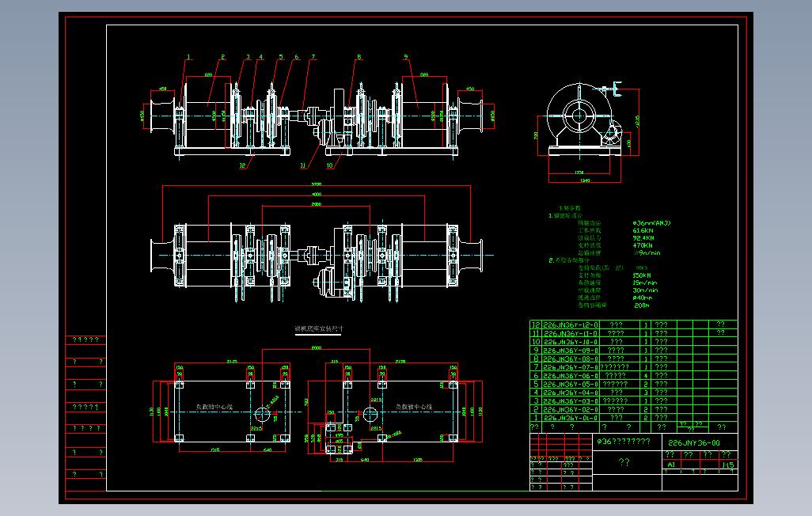The image size is (812, 516).
Task: Select part number 226JN36Y-09-0 in parts list
Action: [571, 351]
